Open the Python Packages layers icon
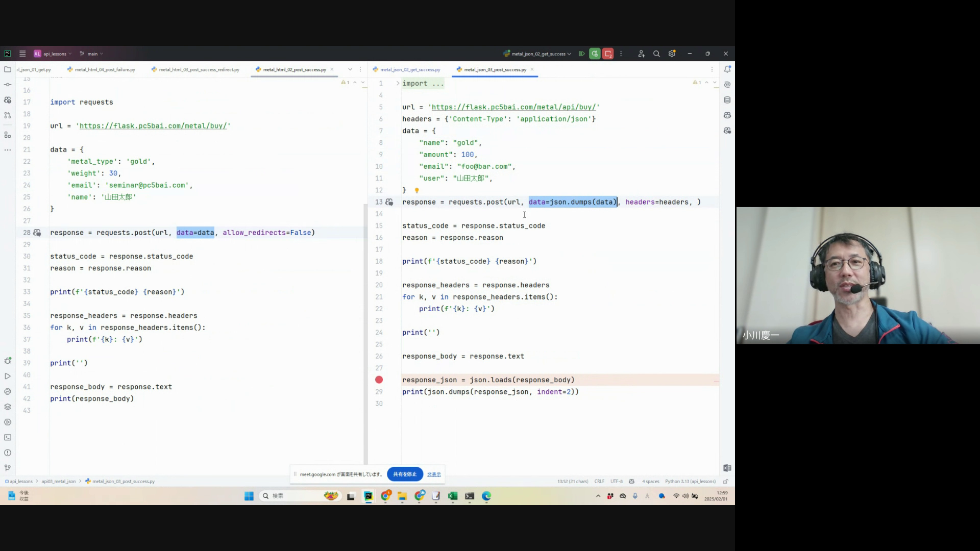 [8, 407]
